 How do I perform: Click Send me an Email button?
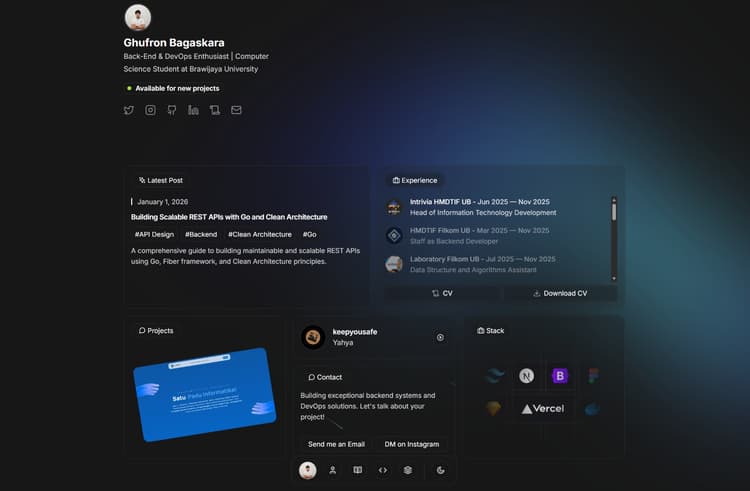point(336,444)
